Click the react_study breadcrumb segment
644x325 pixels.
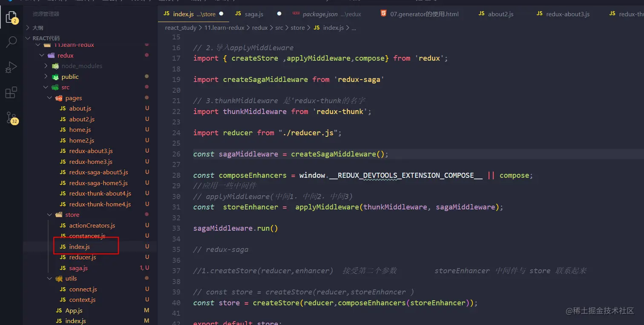tap(181, 28)
